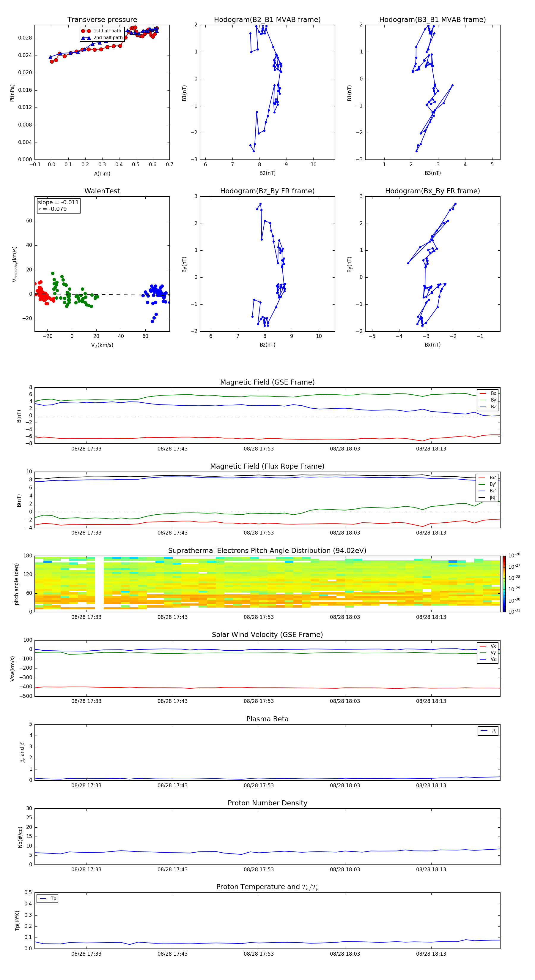Click the 'WalenTest' plot title
The image size is (535, 980).
tap(102, 191)
